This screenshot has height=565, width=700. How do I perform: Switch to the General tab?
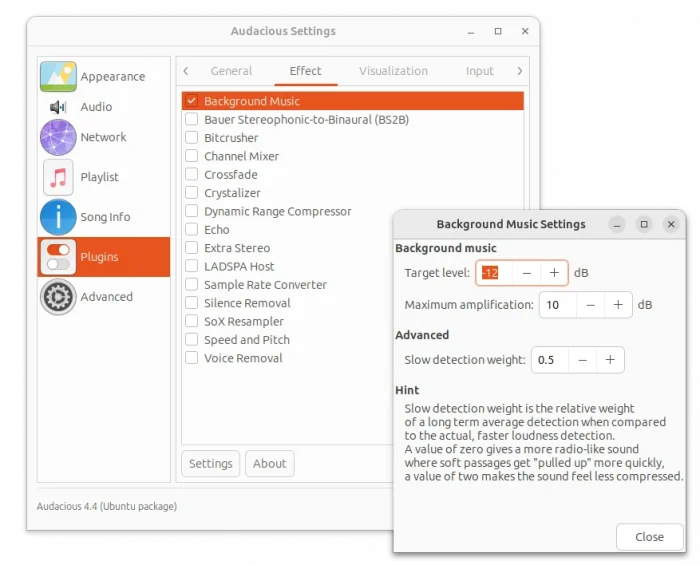[x=231, y=71]
